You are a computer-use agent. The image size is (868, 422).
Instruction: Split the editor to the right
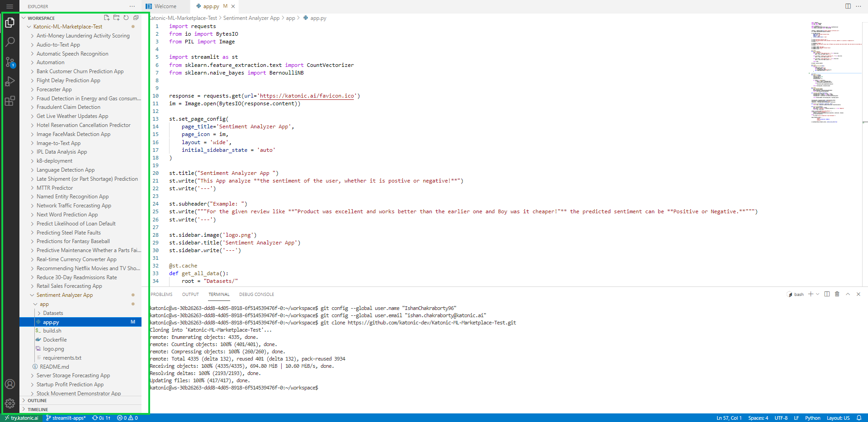click(x=848, y=6)
